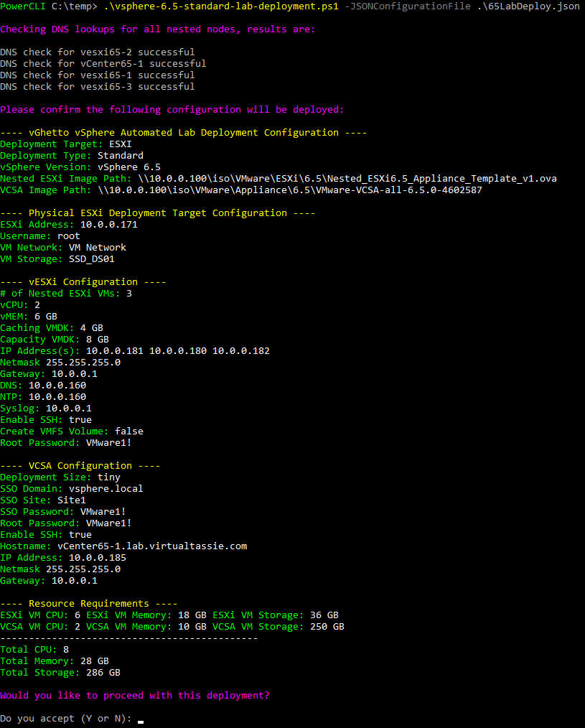
Task: Click 'VCSA VM Storage: 250 GB' value
Action: (x=278, y=627)
